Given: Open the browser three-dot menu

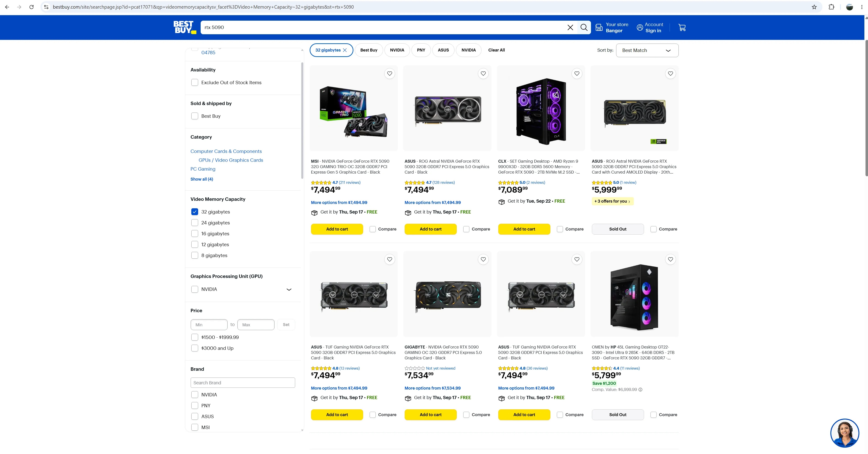Looking at the screenshot, I should [x=862, y=7].
